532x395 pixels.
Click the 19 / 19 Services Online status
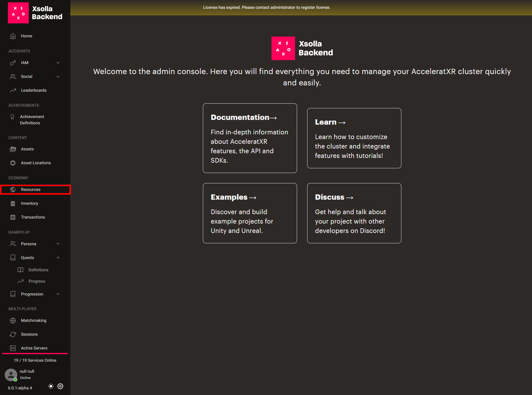[35, 360]
